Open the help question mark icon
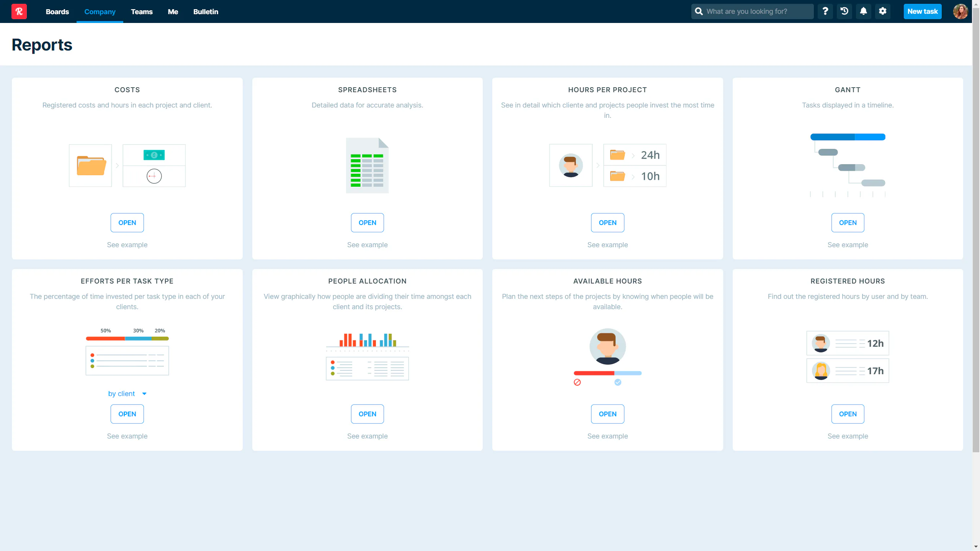 (825, 11)
